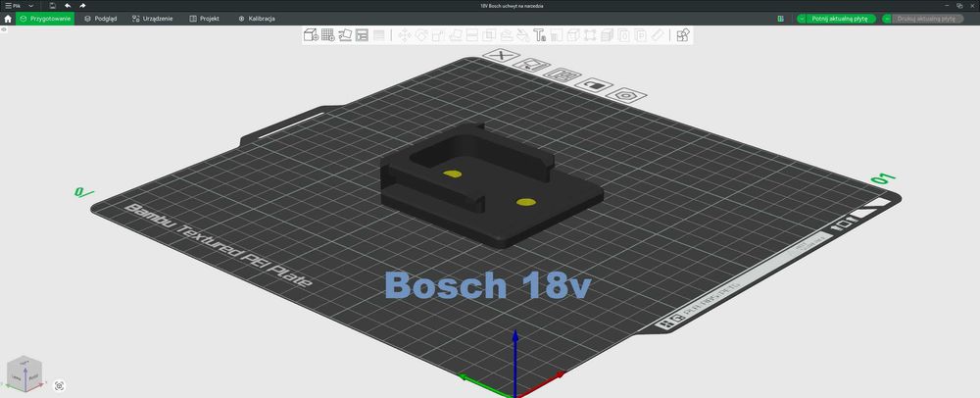The width and height of the screenshot is (980, 398).
Task: Click the Add plate grid icon
Action: click(x=327, y=35)
